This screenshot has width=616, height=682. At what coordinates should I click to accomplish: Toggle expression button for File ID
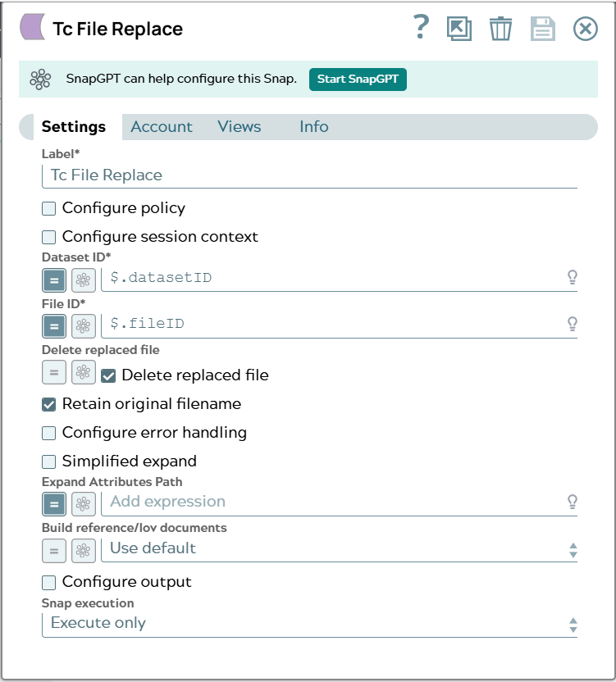54,326
